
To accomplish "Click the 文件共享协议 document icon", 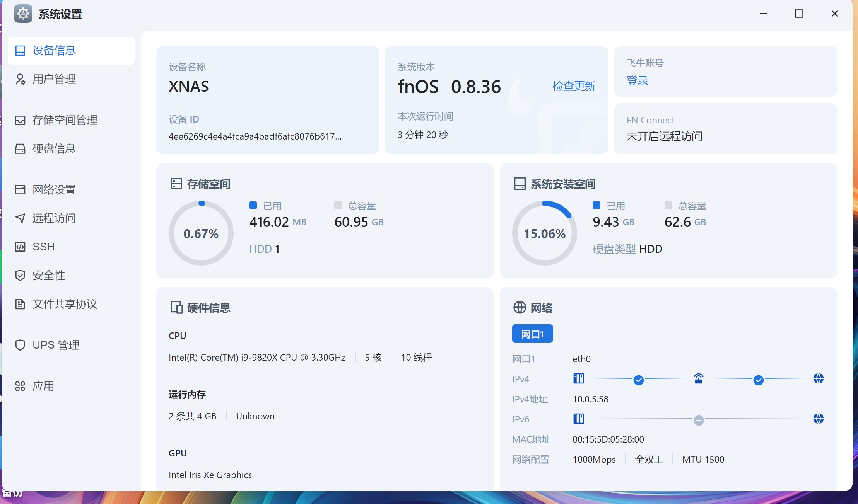I will [x=20, y=304].
